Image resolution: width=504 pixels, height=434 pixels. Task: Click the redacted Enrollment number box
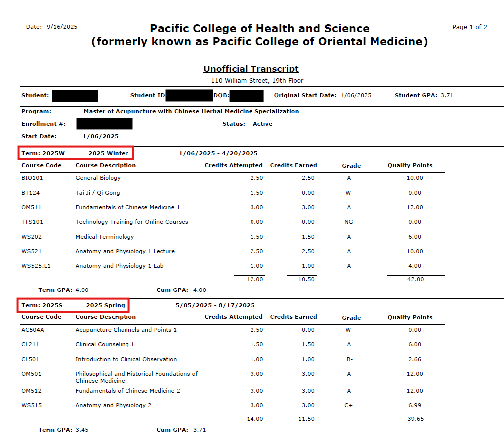pyautogui.click(x=105, y=124)
